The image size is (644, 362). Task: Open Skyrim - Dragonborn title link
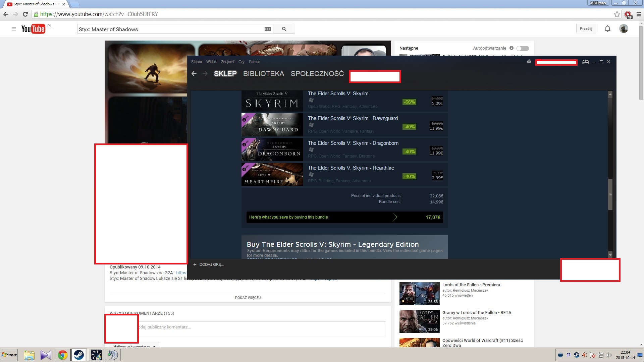tap(353, 143)
